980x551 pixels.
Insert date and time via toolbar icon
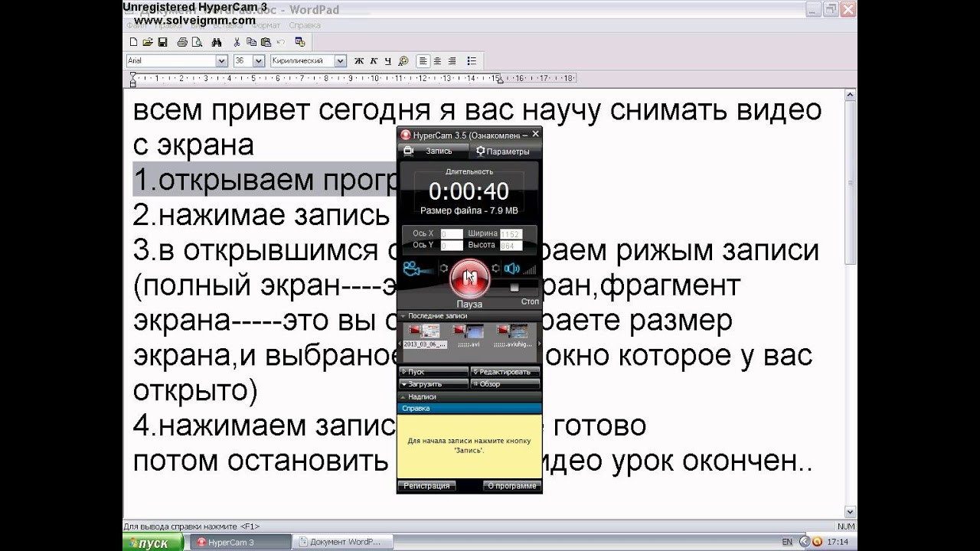coord(300,42)
